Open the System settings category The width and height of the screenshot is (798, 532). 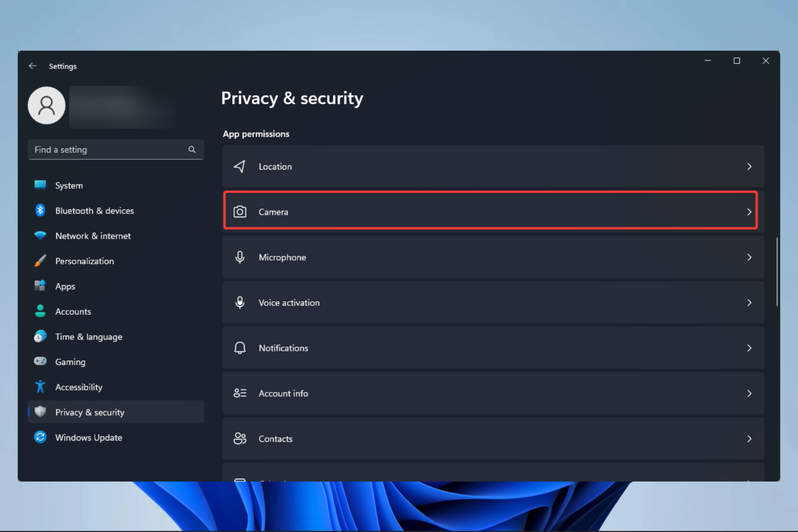point(116,185)
